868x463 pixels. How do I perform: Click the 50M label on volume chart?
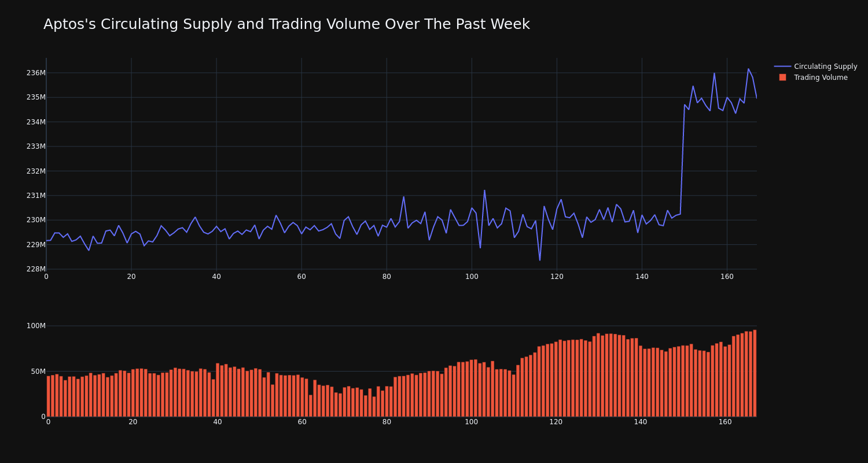(x=38, y=372)
